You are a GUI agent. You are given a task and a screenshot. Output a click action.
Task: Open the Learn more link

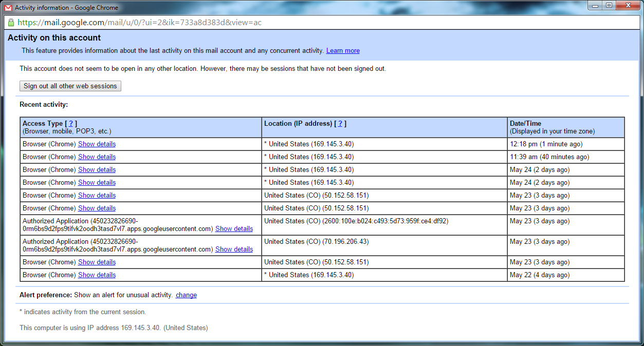point(343,51)
